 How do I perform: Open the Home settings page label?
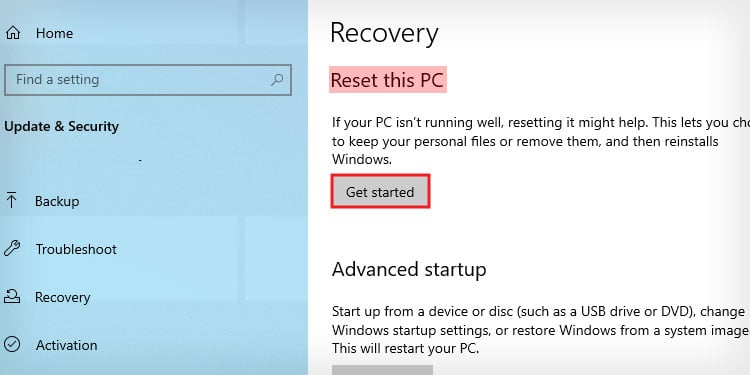(55, 33)
